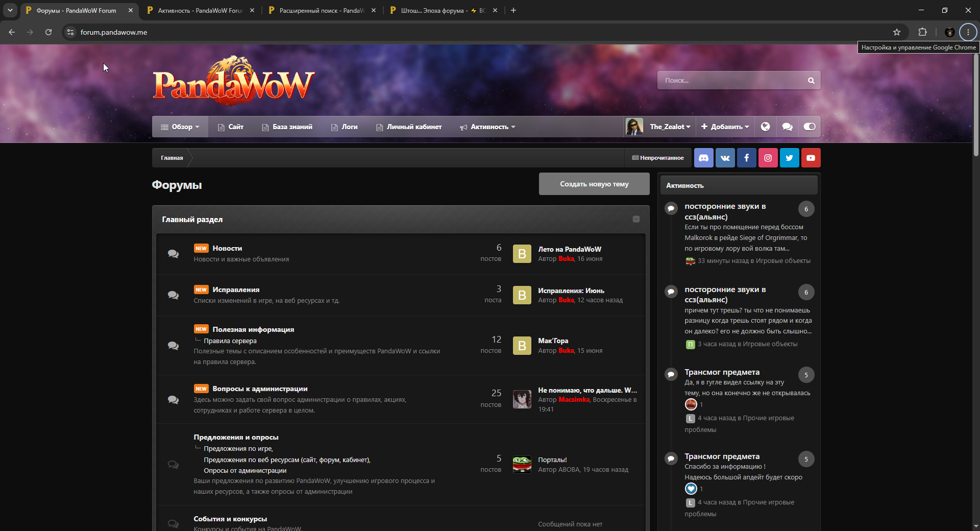The width and height of the screenshot is (980, 531).
Task: Reload the current page
Action: [x=48, y=32]
